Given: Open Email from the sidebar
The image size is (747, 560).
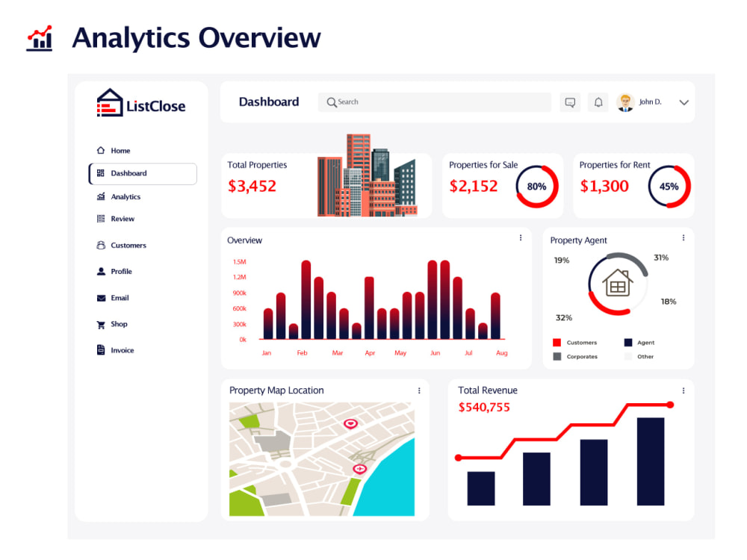Looking at the screenshot, I should 120,298.
